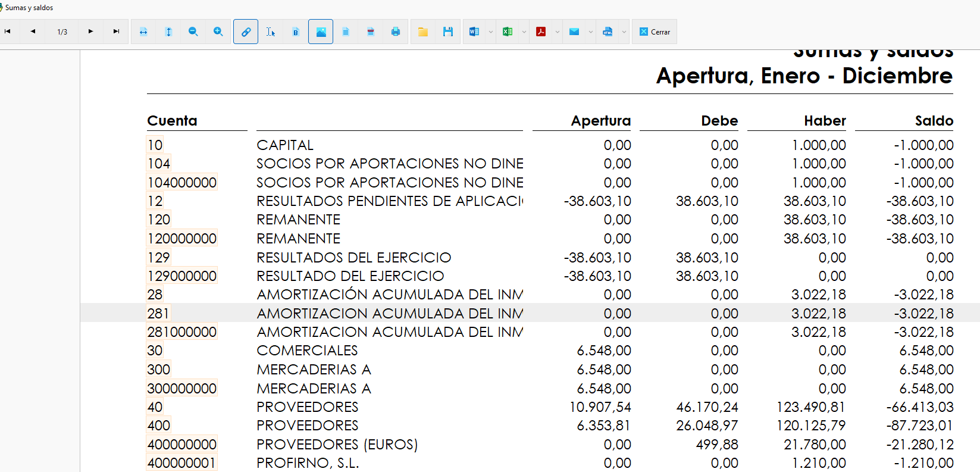Jump to the last report page

(x=116, y=32)
